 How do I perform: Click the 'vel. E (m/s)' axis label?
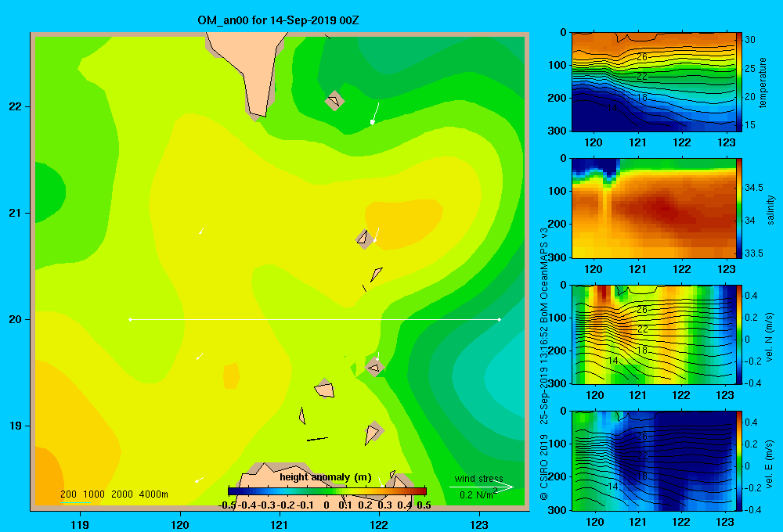coord(769,462)
